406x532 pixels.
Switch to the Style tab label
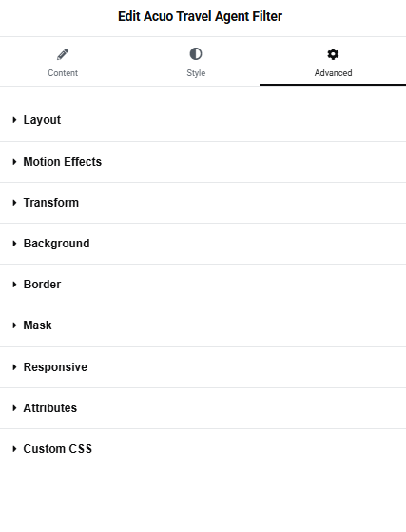(x=196, y=73)
